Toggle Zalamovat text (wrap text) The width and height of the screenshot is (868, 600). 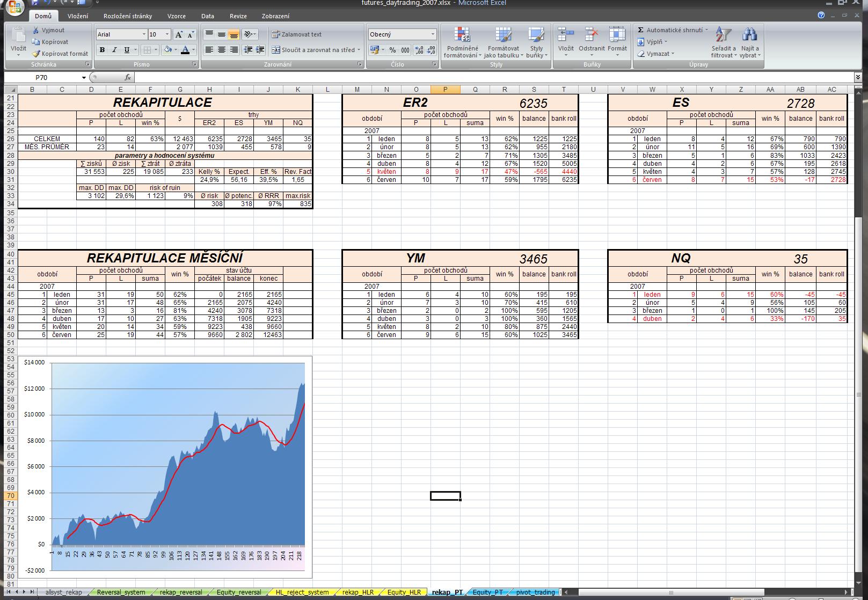point(296,34)
